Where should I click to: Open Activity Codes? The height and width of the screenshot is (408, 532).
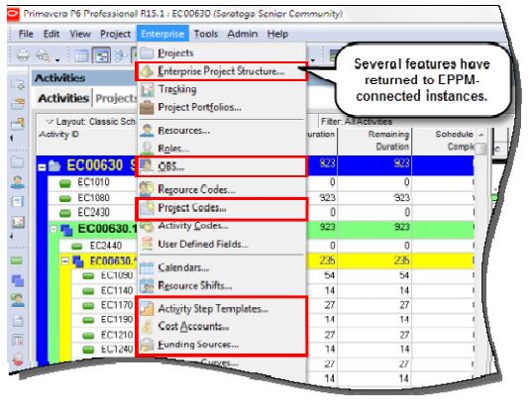click(222, 226)
